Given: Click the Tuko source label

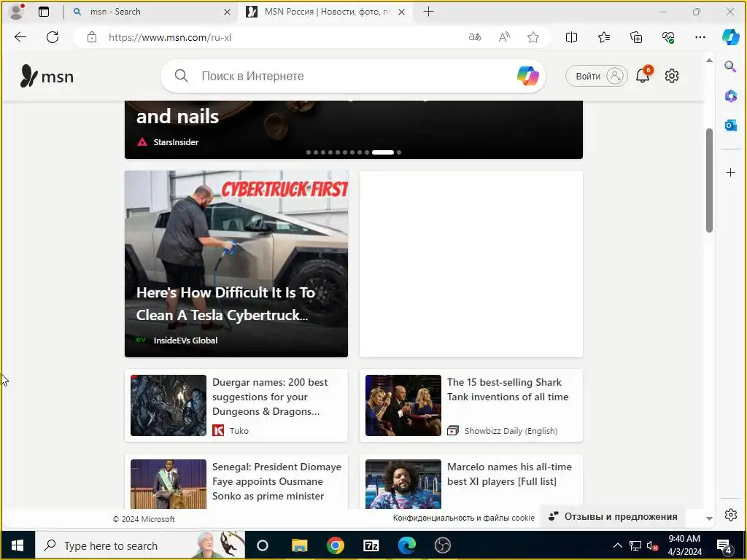Looking at the screenshot, I should 239,431.
